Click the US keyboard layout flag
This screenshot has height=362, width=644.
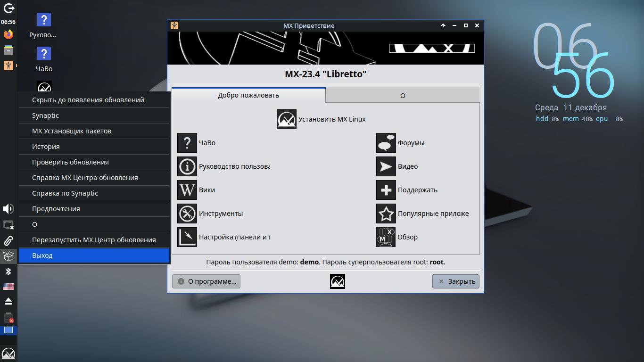click(8, 286)
